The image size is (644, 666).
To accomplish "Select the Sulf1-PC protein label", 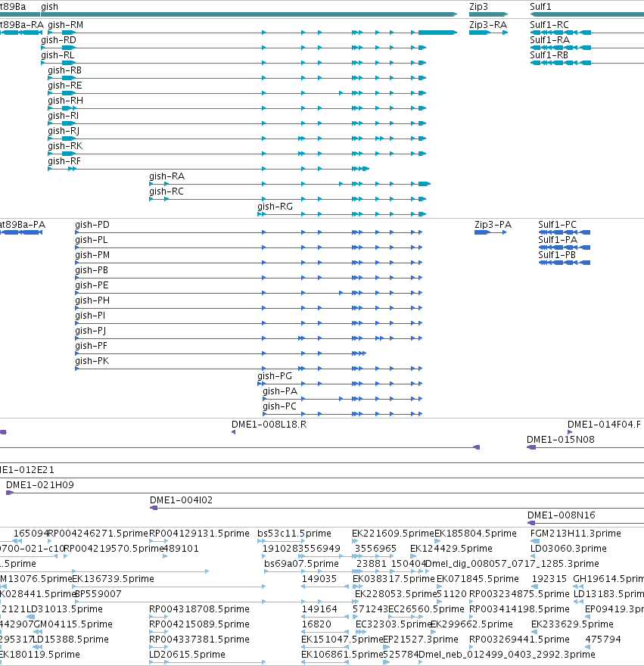I will coord(557,225).
